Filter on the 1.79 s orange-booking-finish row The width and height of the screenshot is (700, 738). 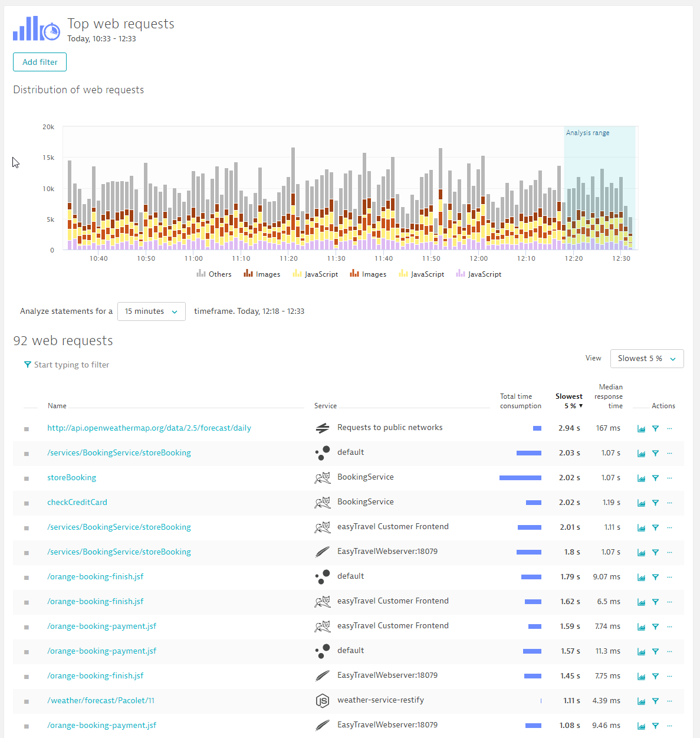pos(655,578)
